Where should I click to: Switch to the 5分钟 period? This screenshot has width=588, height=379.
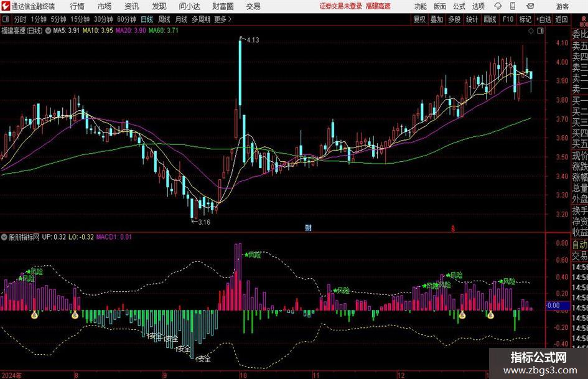pyautogui.click(x=58, y=19)
